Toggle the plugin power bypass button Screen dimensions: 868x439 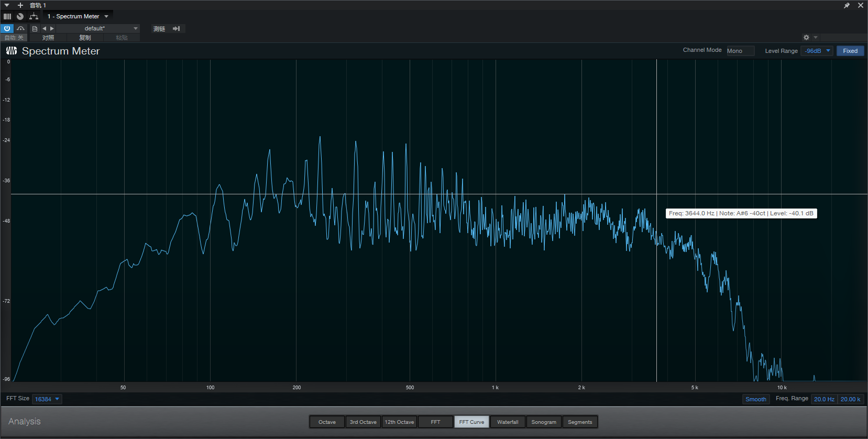7,28
